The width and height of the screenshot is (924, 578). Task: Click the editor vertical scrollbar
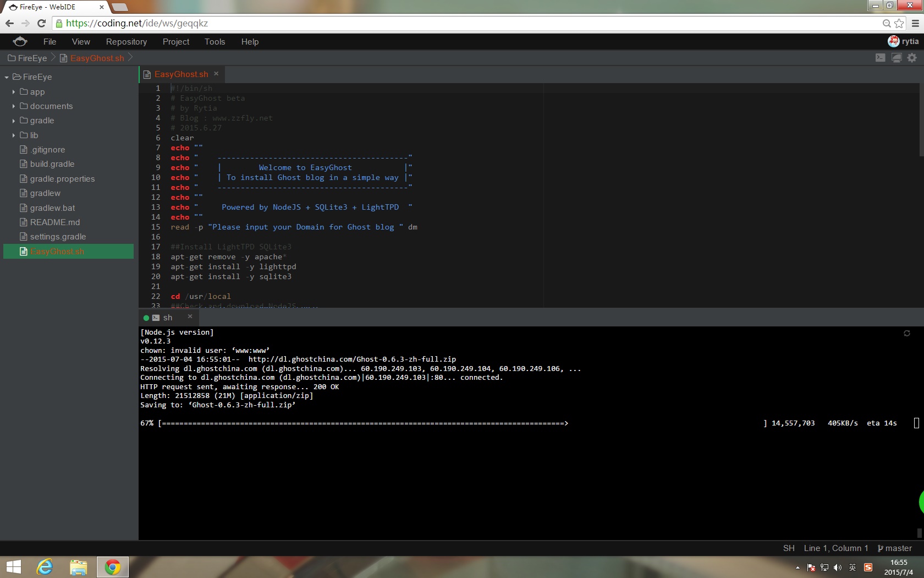(921, 120)
